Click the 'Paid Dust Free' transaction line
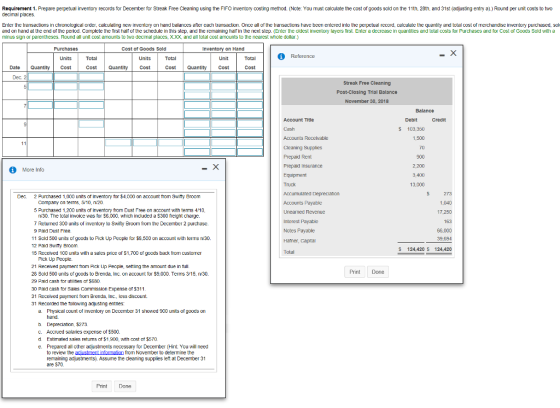The height and width of the screenshot is (408, 560). pos(54,231)
